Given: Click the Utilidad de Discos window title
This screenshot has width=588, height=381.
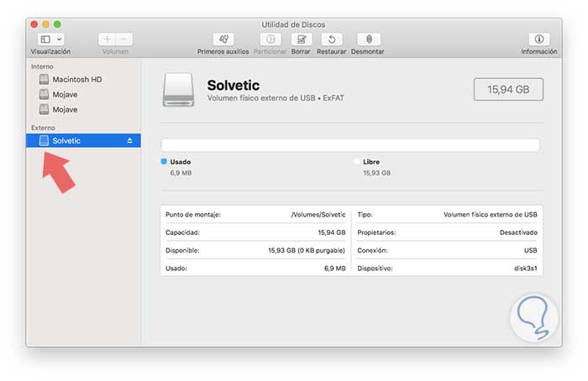Looking at the screenshot, I should click(x=293, y=24).
